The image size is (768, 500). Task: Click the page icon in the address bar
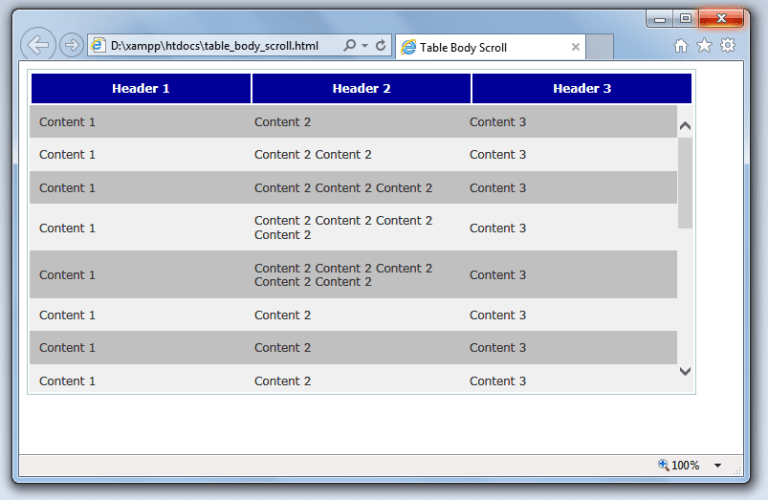click(98, 46)
